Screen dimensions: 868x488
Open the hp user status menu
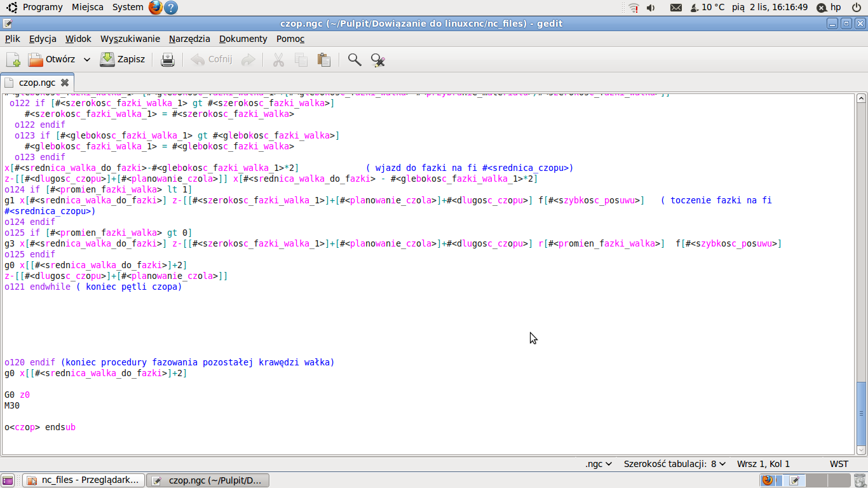point(828,8)
